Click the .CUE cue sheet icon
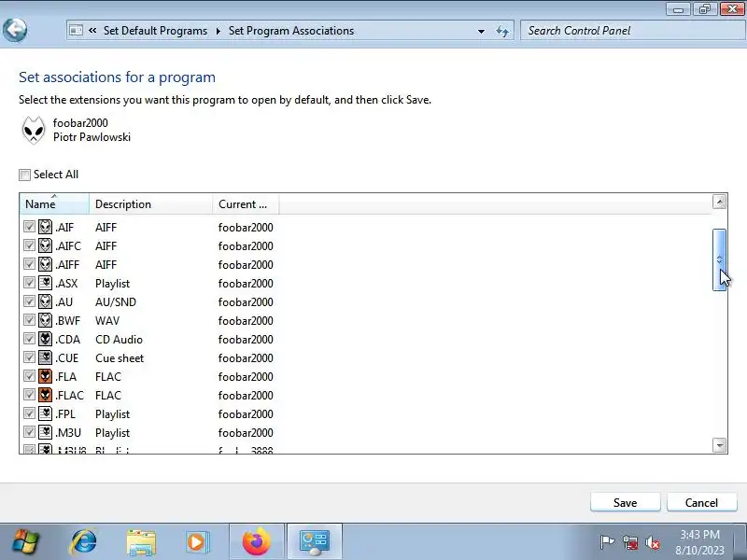 click(45, 357)
